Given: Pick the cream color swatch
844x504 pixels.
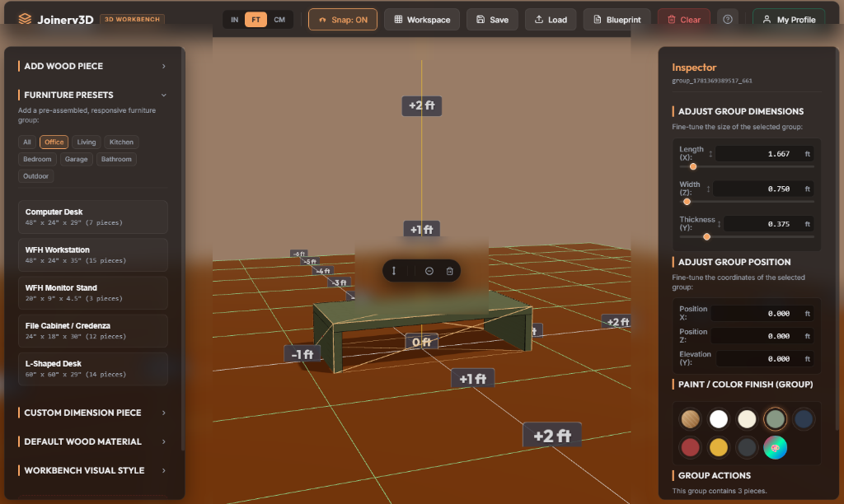Looking at the screenshot, I should pos(747,419).
